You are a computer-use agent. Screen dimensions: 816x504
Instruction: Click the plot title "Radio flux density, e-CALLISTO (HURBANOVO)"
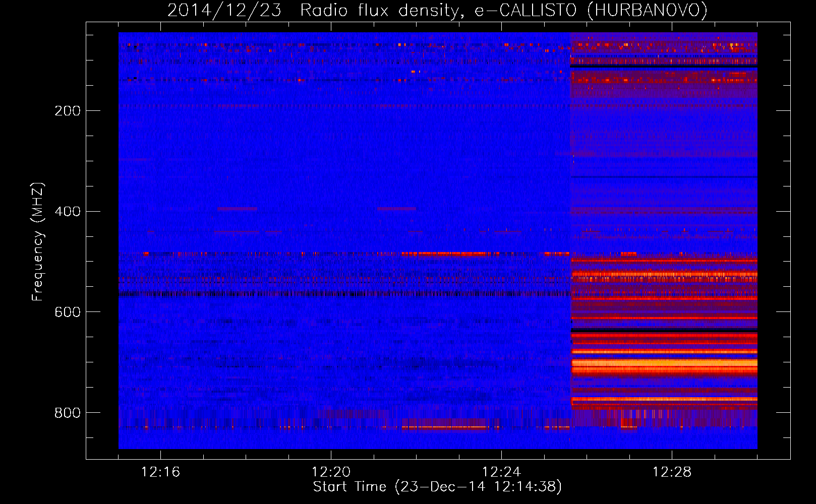point(504,11)
